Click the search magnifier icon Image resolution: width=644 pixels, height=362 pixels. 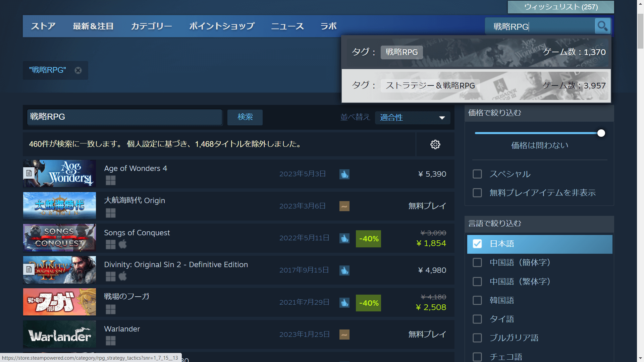[x=602, y=26]
